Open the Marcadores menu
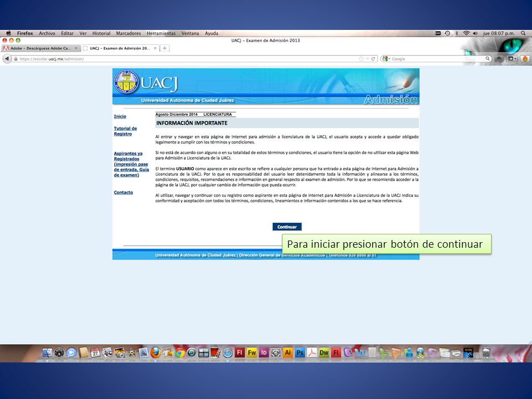Viewport: 532px width, 399px height. click(x=128, y=33)
